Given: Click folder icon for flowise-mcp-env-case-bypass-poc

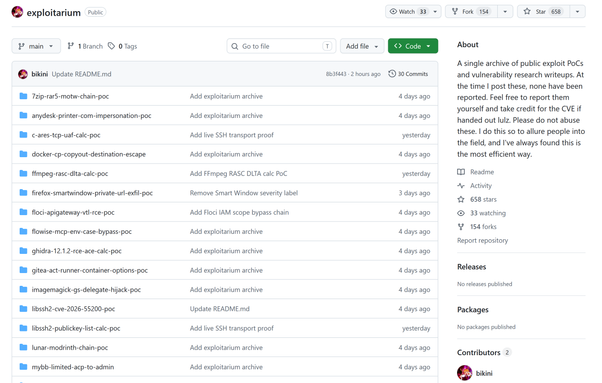Looking at the screenshot, I should coord(23,231).
